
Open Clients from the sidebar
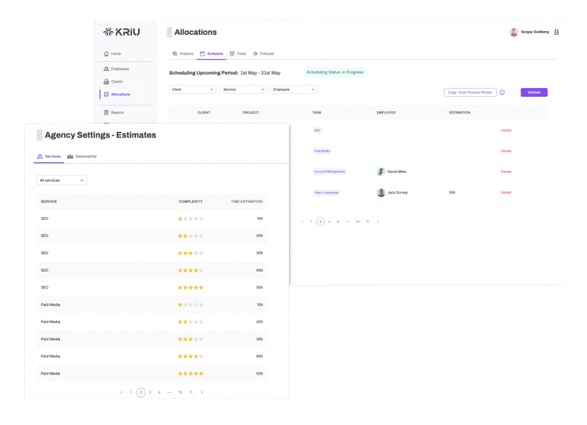pyautogui.click(x=113, y=82)
